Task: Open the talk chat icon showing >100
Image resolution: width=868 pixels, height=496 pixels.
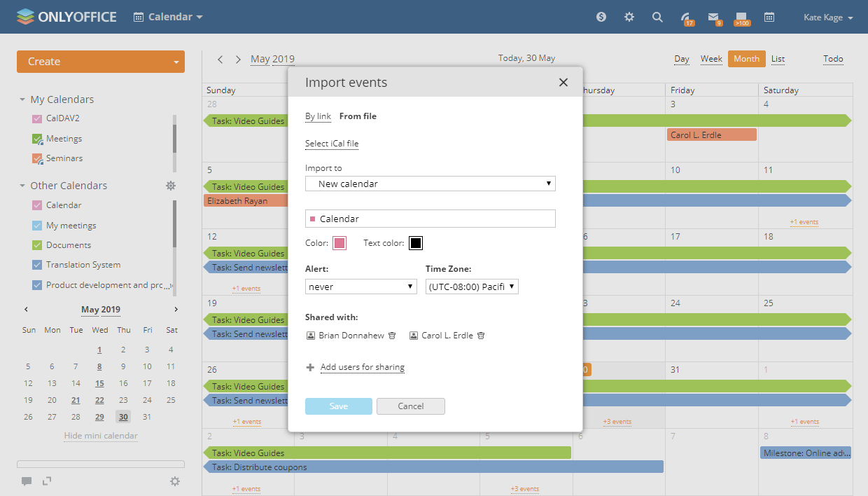Action: click(741, 18)
